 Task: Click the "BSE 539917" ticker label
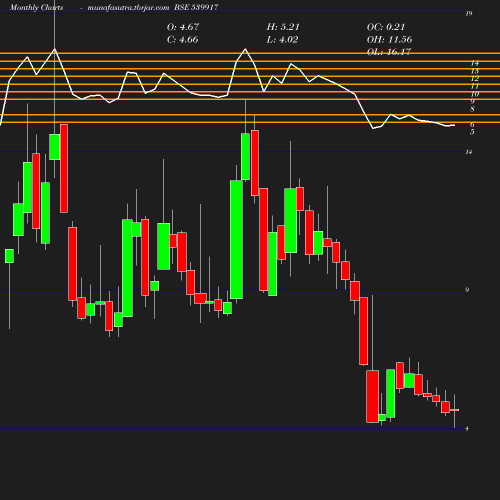pyautogui.click(x=196, y=7)
